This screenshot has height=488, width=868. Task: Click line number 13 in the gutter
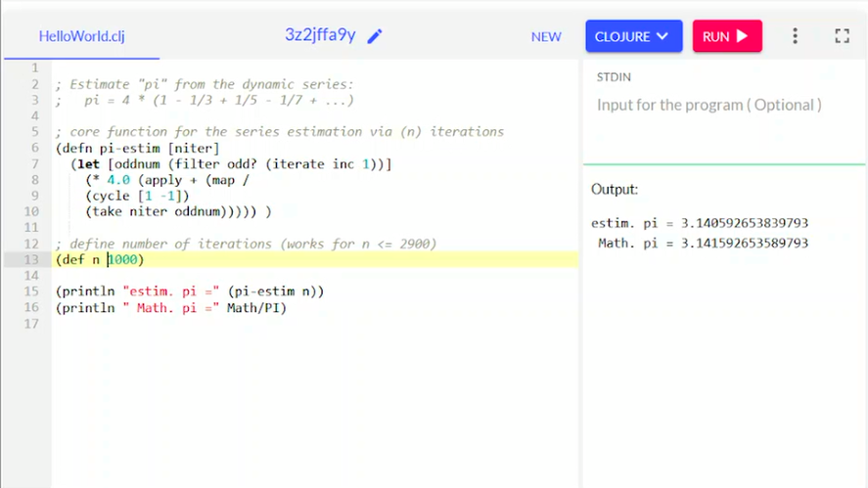coord(31,259)
